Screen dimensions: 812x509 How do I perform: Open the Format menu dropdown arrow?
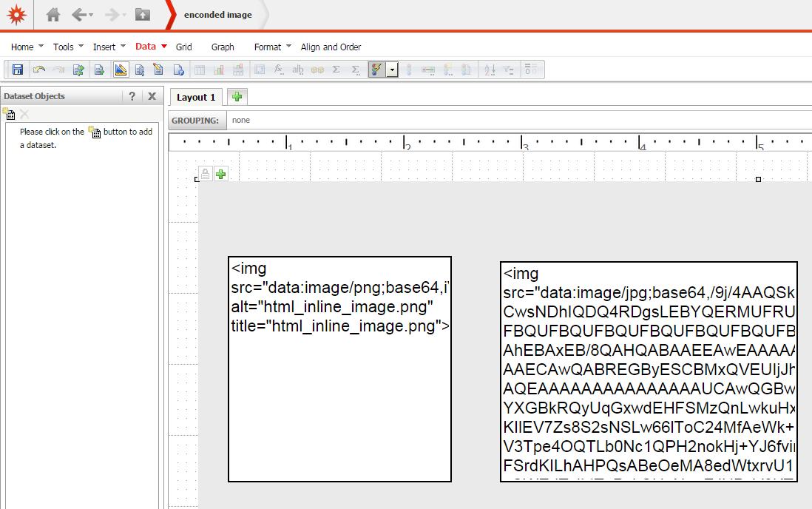[x=288, y=47]
